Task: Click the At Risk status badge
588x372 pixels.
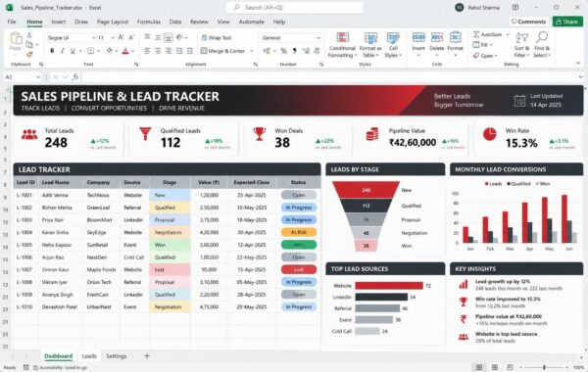Action: [299, 232]
